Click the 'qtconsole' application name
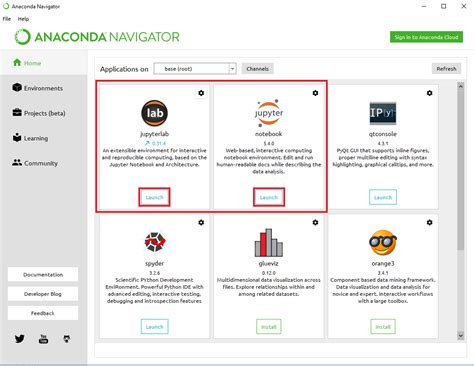Viewport: 474px width, 366px height. click(x=383, y=134)
